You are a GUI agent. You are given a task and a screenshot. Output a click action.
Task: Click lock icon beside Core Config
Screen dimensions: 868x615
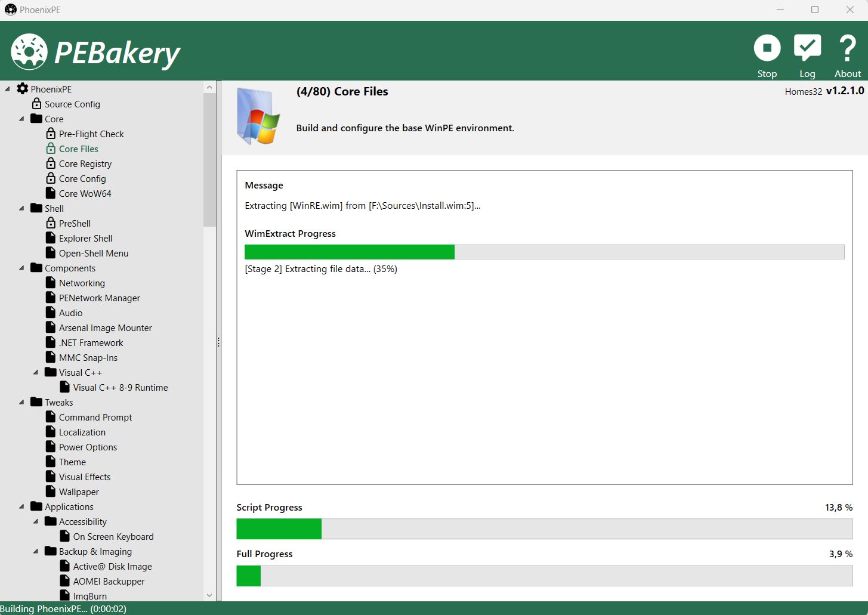click(x=51, y=178)
